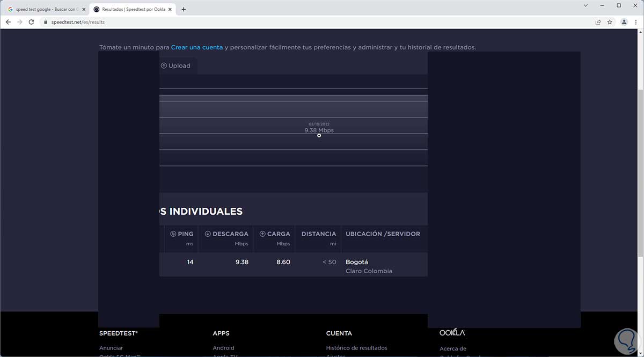Sort by UBICACIÓN /SERVIDOR column header

pyautogui.click(x=383, y=234)
